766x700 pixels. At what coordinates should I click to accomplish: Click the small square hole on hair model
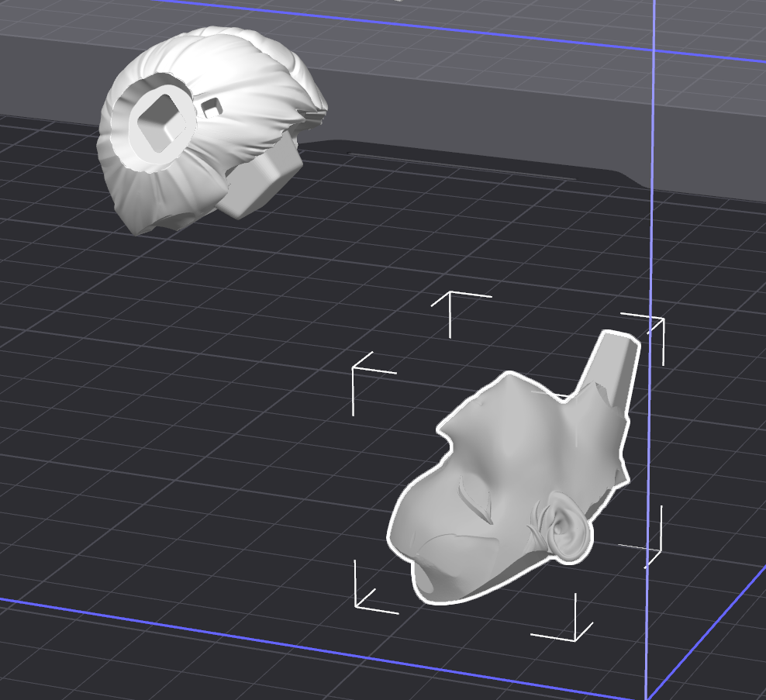click(212, 105)
